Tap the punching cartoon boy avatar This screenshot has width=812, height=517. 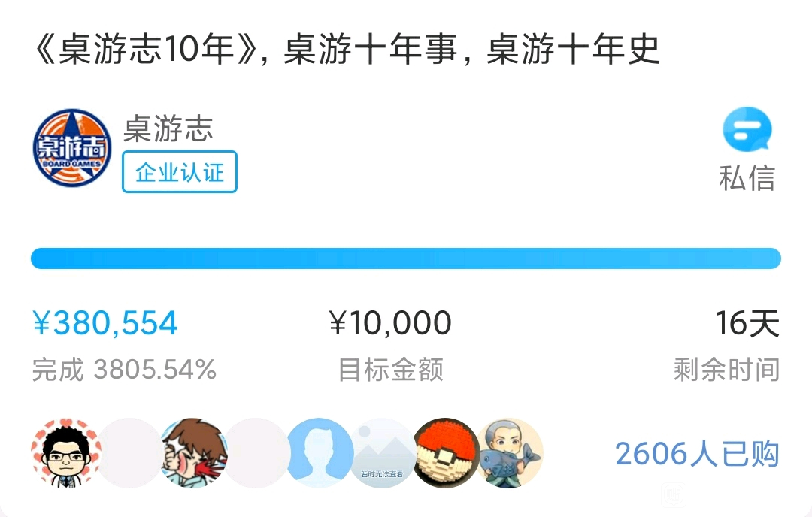coord(194,453)
